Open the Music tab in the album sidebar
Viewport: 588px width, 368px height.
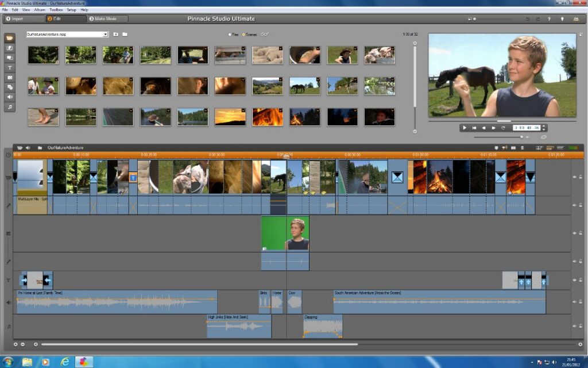point(10,107)
